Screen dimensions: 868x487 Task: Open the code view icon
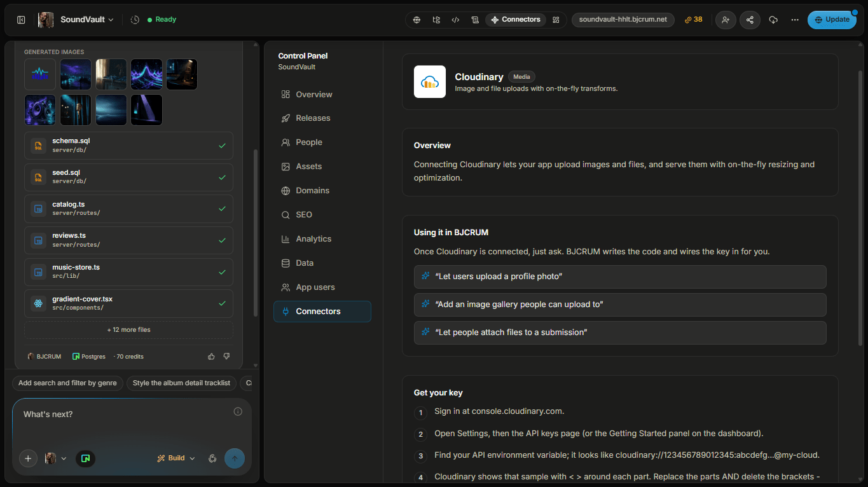455,20
